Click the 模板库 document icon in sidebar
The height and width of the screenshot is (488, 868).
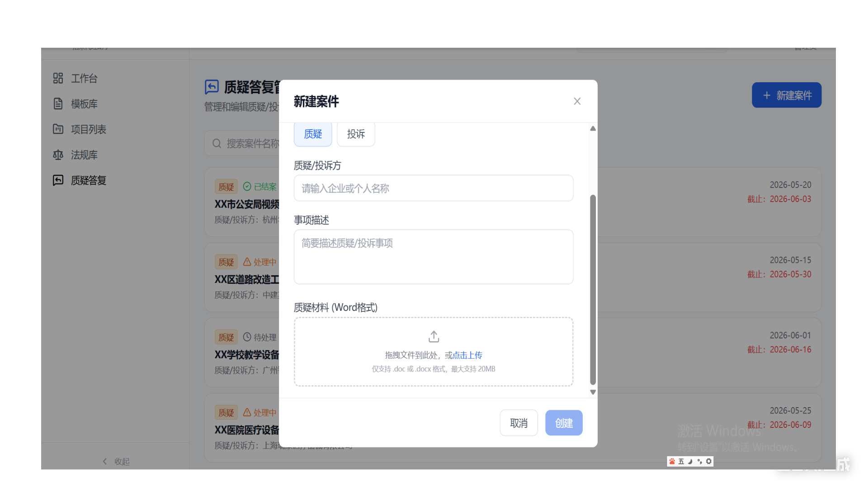tap(58, 103)
